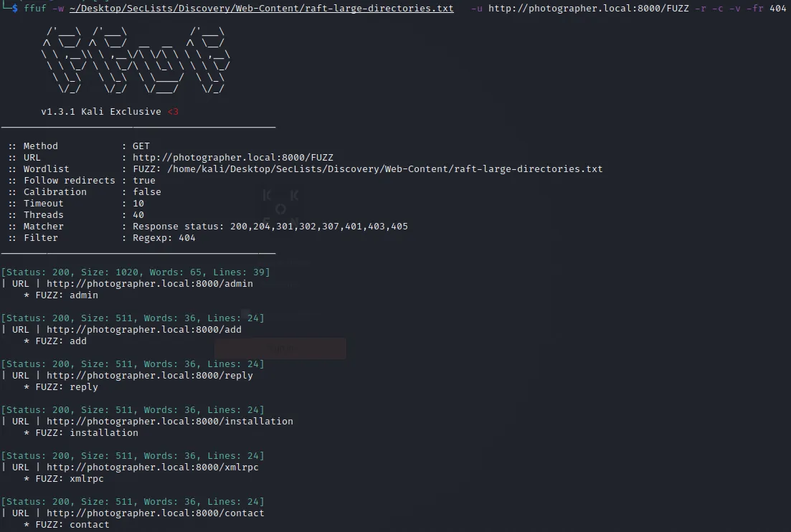Image resolution: width=791 pixels, height=532 pixels.
Task: Open the photographer.local:8000/reply URL
Action: point(149,376)
